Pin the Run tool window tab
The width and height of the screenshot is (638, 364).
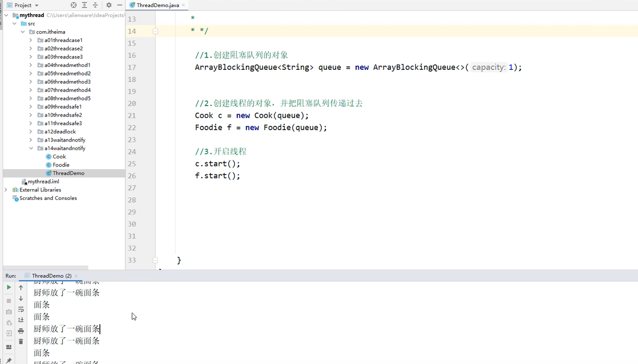(8, 359)
